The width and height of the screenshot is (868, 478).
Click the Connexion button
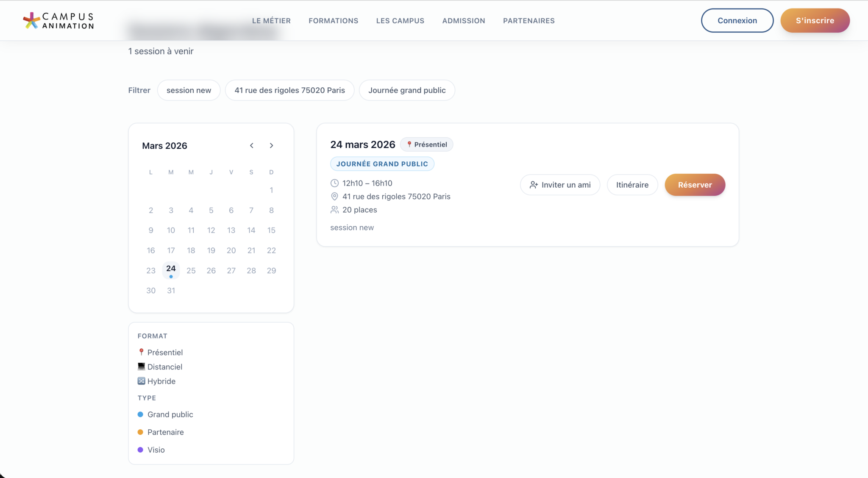[737, 20]
